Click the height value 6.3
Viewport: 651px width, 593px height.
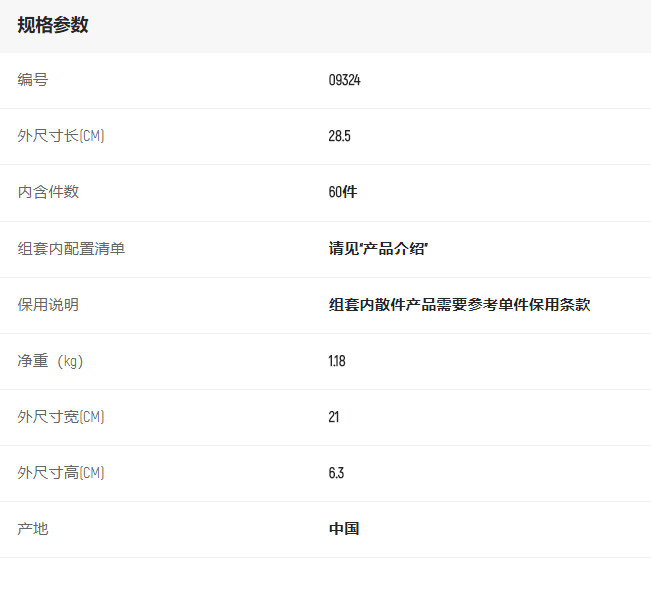click(x=336, y=473)
